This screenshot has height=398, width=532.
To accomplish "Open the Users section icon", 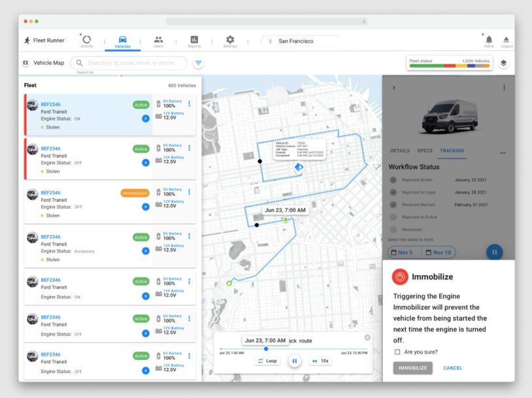I will [x=158, y=41].
